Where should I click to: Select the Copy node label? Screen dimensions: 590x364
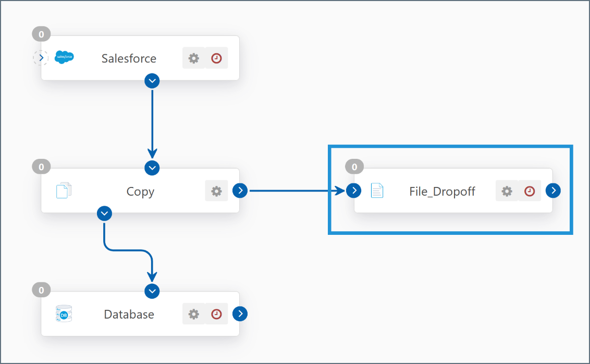(x=140, y=192)
